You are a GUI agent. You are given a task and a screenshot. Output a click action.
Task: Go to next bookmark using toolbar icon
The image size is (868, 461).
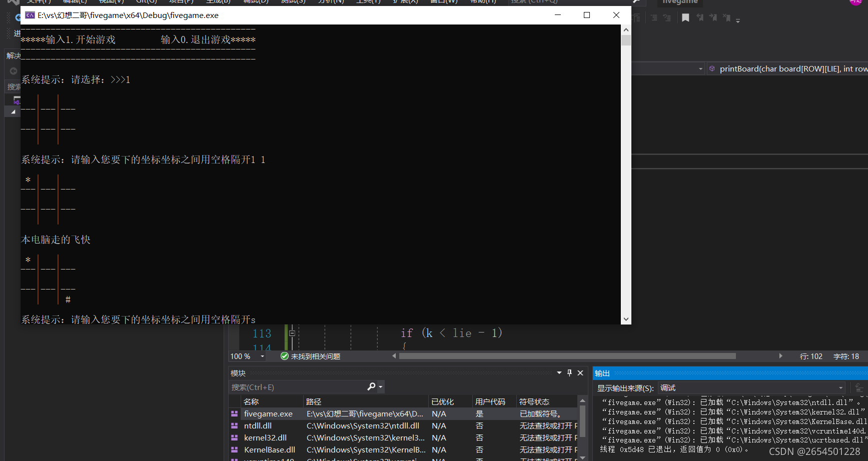(x=713, y=18)
